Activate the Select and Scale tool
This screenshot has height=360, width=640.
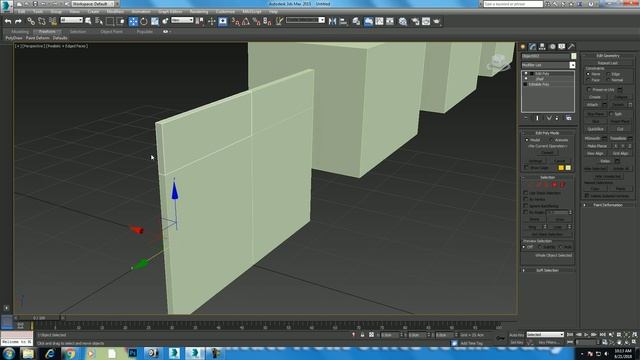tap(155, 21)
